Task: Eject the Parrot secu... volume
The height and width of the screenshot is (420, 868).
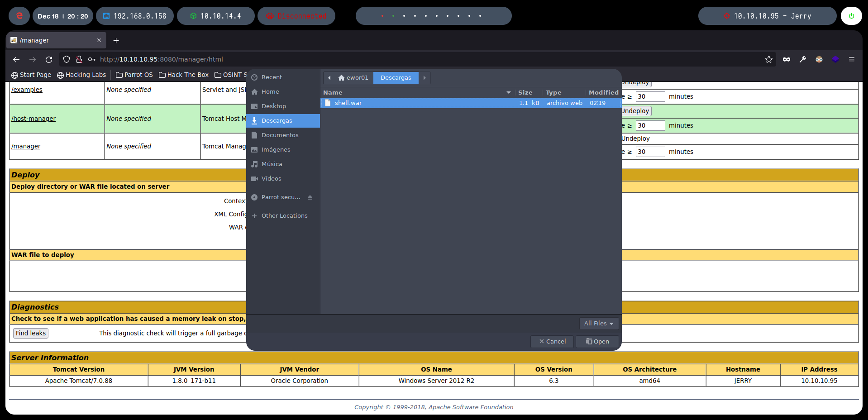Action: click(310, 197)
